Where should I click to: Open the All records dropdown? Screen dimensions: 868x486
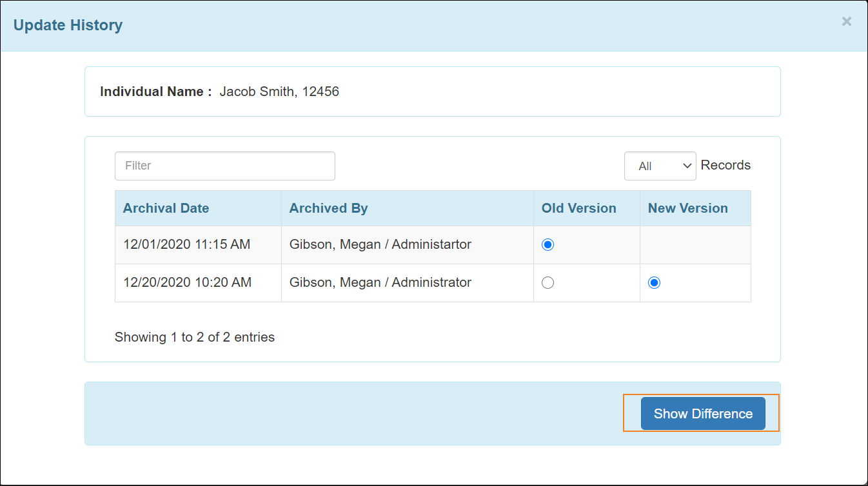[659, 166]
